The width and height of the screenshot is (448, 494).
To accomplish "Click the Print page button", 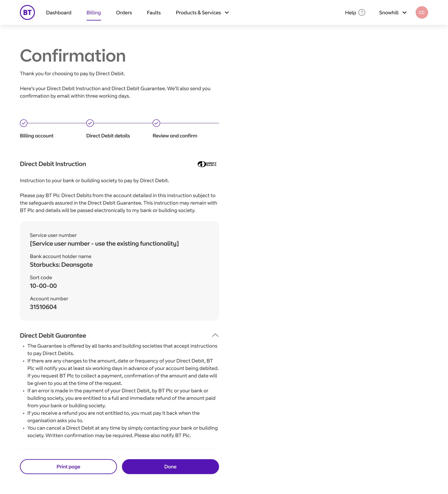I will 68,467.
